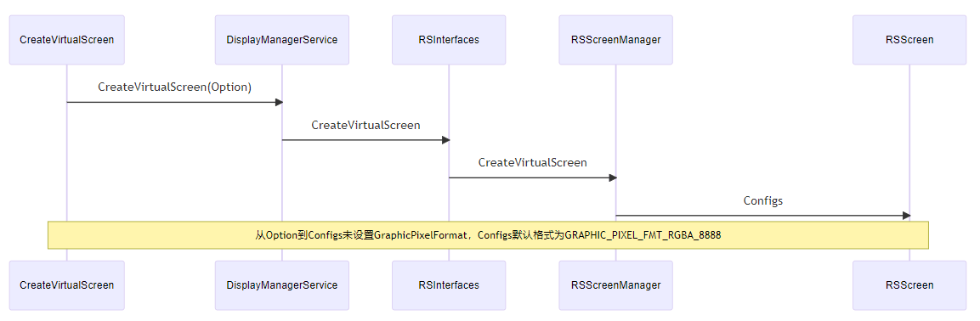980x321 pixels.
Task: Click the CreateVirtualScreen label between RSInterfaces and RSScreenManager
Action: (x=533, y=162)
